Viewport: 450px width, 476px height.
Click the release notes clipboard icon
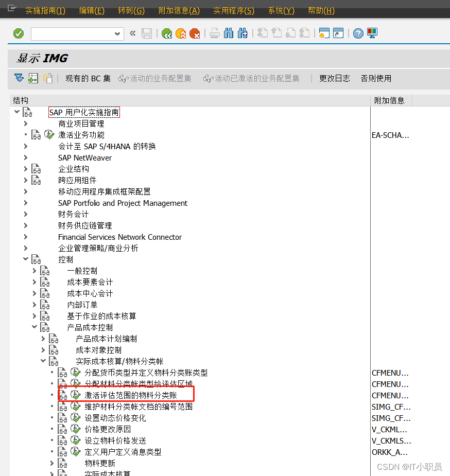coord(48,78)
